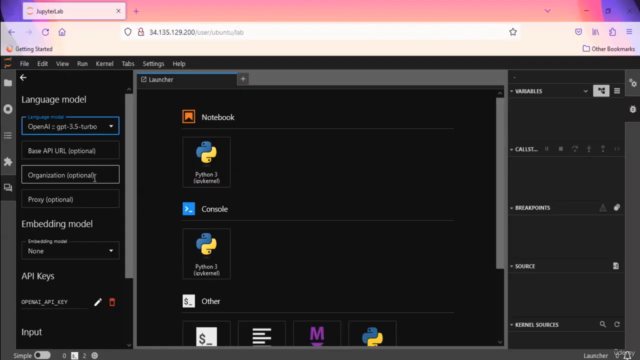
Task: Collapse the VARIABLES section
Action: click(512, 91)
